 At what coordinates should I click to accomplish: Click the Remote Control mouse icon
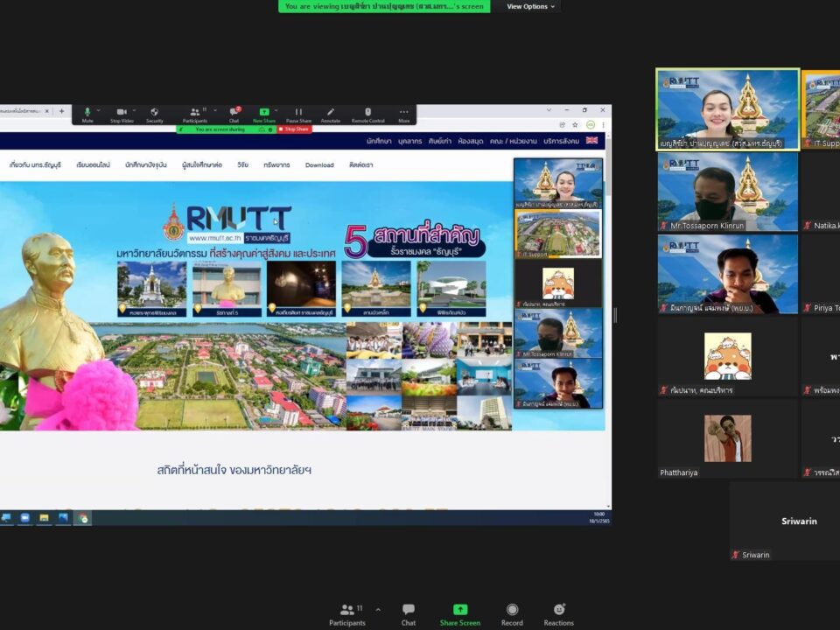coord(368,114)
